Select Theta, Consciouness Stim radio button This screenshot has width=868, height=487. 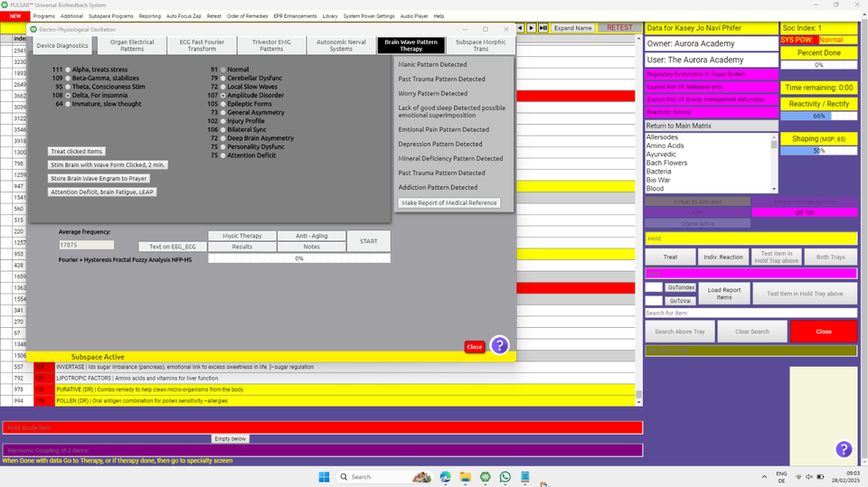coord(68,87)
